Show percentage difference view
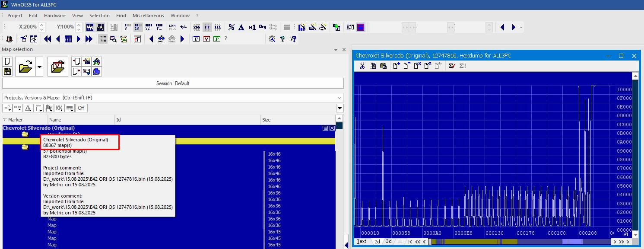The height and width of the screenshot is (249, 644). tap(232, 27)
